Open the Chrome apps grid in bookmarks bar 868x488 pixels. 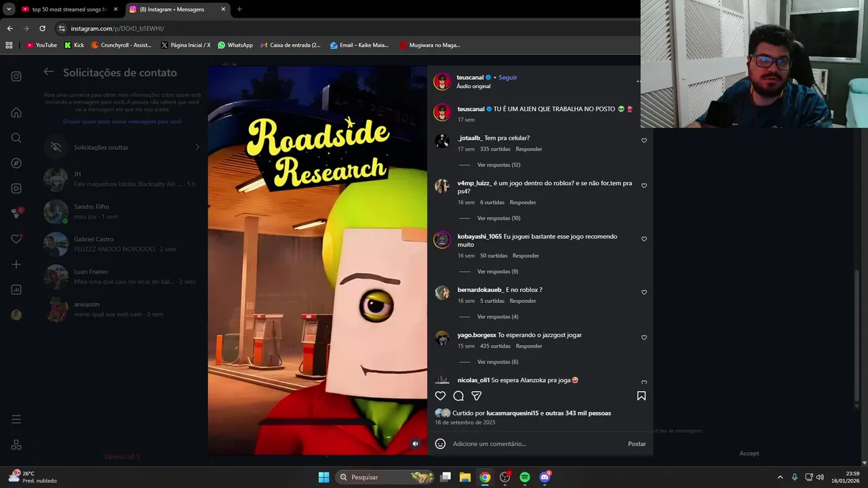point(9,45)
